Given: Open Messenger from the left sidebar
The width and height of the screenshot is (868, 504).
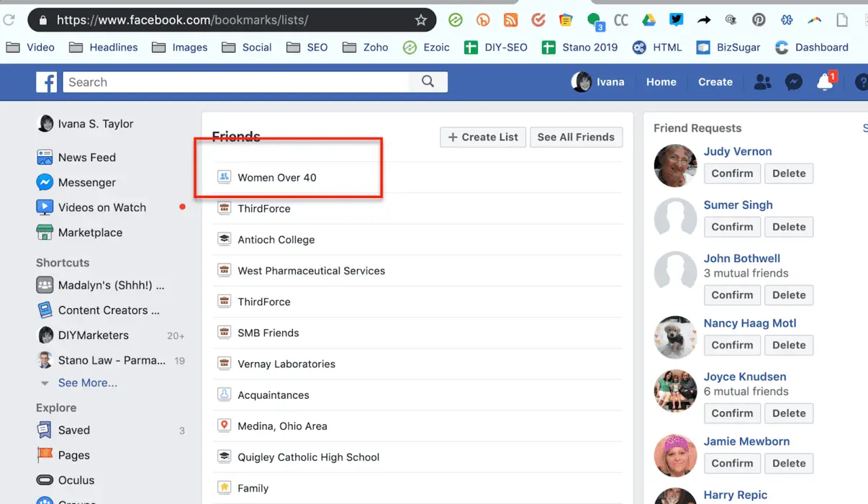Looking at the screenshot, I should point(87,182).
